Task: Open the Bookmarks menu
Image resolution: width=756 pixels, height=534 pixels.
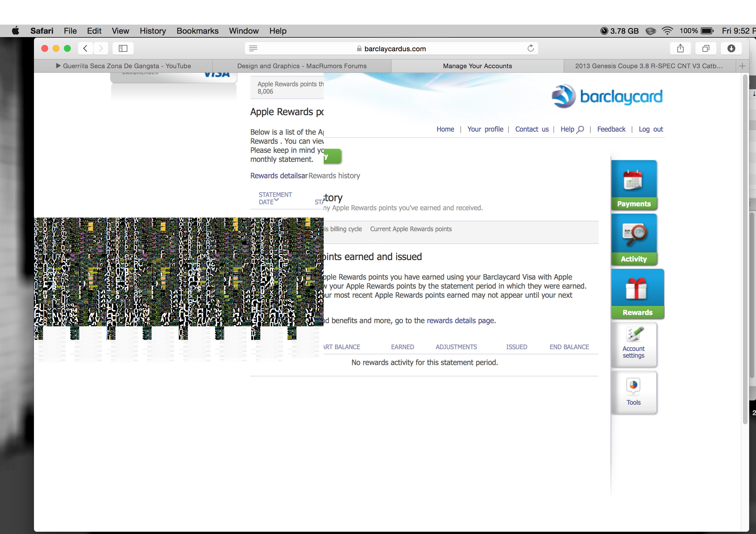Action: (197, 31)
